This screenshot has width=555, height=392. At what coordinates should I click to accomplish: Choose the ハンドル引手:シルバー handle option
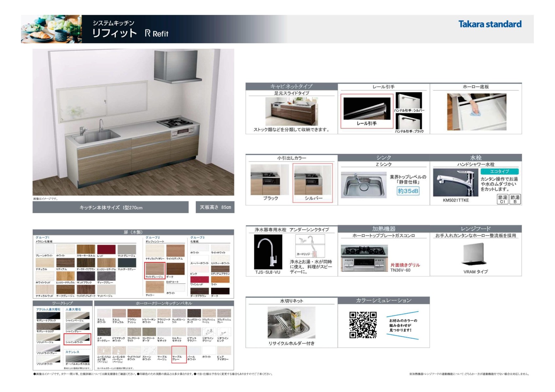409,101
